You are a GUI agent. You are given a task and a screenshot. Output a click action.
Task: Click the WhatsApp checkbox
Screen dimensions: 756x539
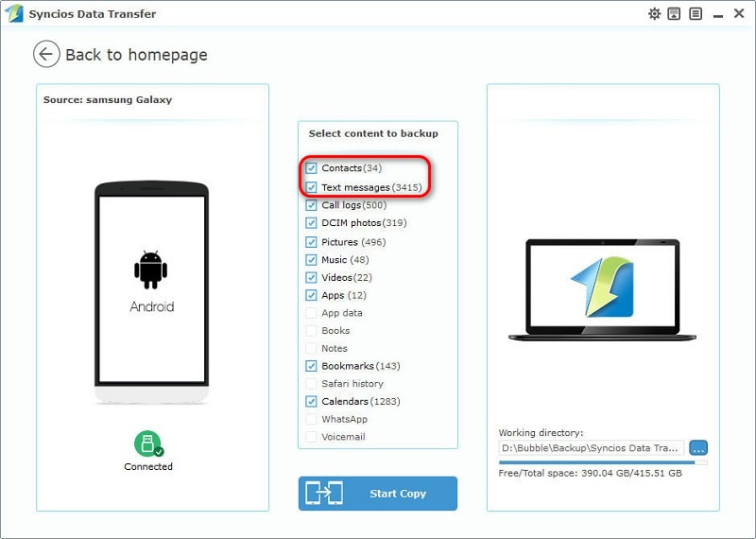[312, 419]
